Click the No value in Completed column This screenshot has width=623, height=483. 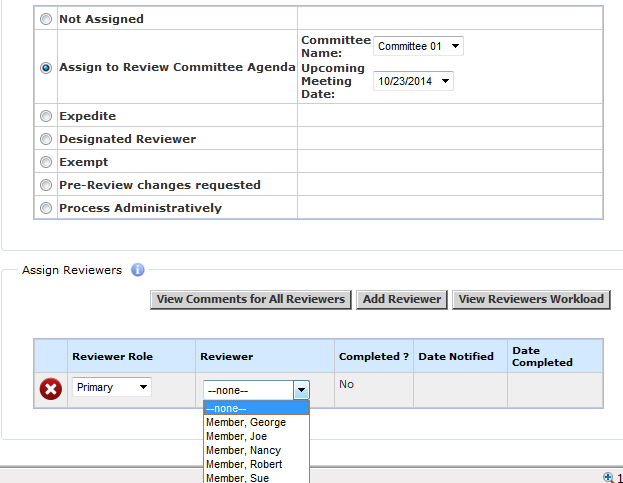[x=346, y=384]
